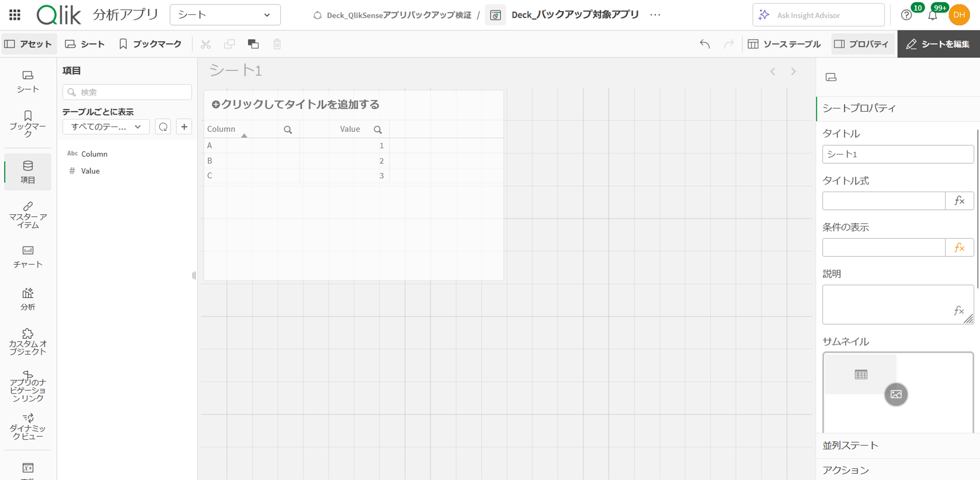This screenshot has height=480, width=980.
Task: Open the 項目 panel in the left sidebar
Action: click(27, 172)
